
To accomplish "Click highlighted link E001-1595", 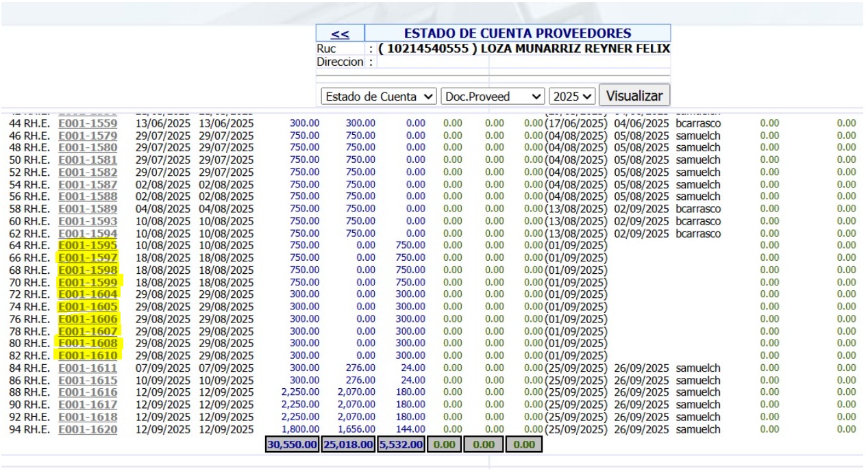I will coord(88,246).
